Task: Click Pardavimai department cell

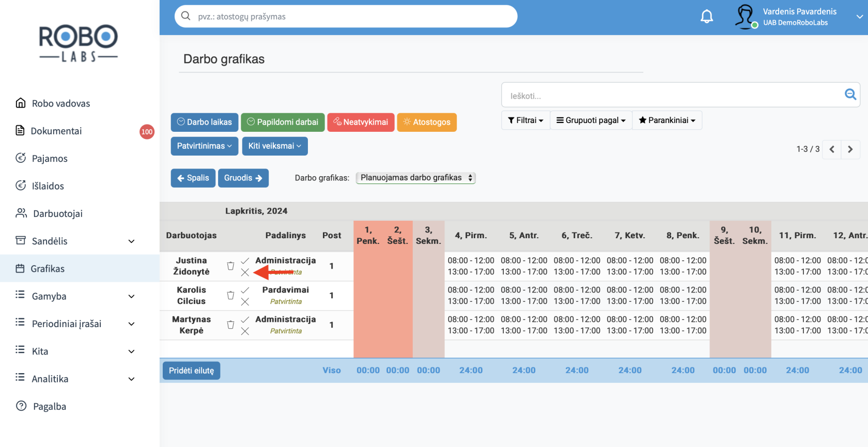Action: click(x=286, y=296)
